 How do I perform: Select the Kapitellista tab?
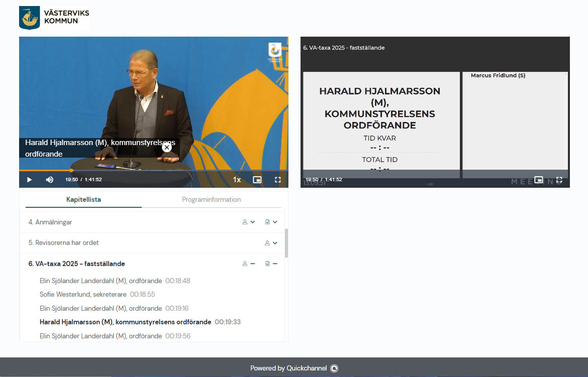(x=83, y=199)
